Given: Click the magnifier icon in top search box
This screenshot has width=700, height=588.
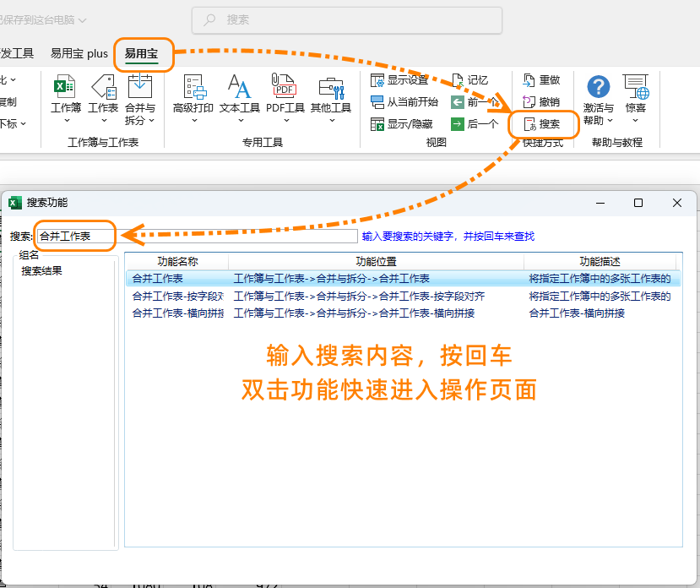Looking at the screenshot, I should tap(209, 19).
